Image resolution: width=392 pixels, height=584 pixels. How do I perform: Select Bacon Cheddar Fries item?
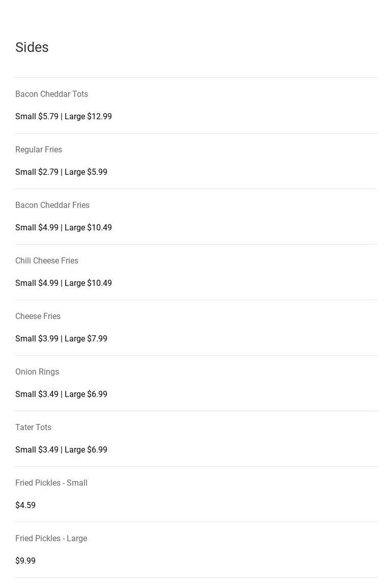[x=52, y=205]
